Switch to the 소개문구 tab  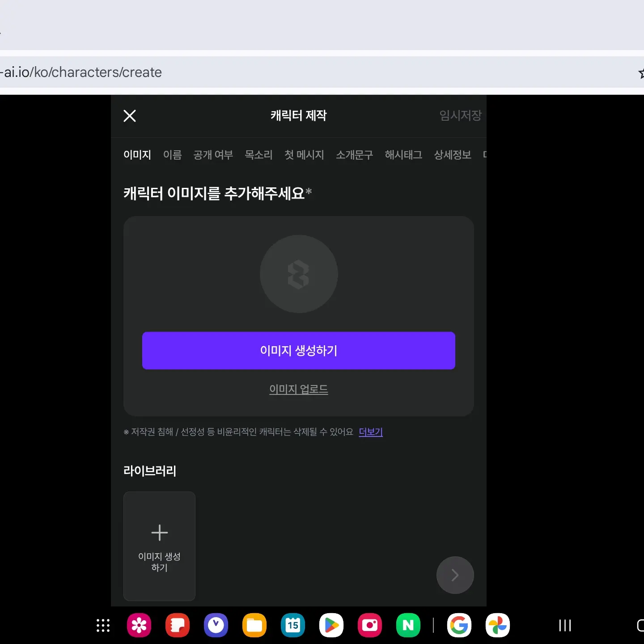pos(354,155)
